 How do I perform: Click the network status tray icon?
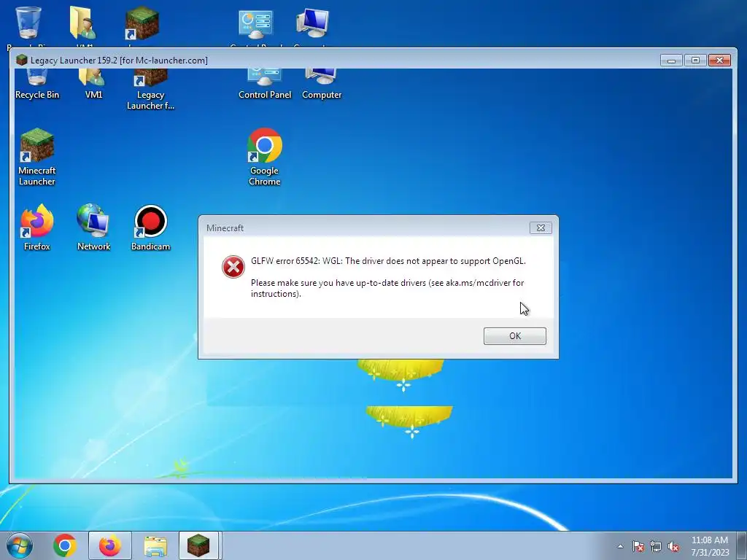point(656,546)
